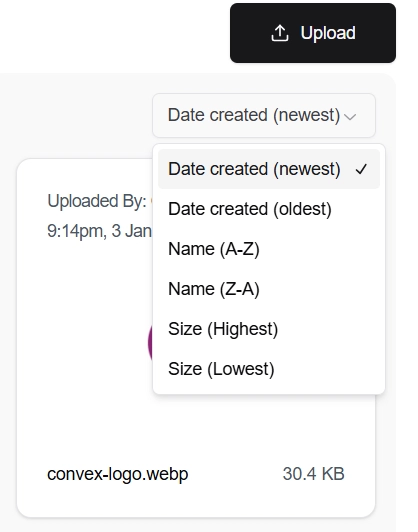The height and width of the screenshot is (532, 418).
Task: Open the Date created (newest) sort dropdown
Action: [264, 115]
